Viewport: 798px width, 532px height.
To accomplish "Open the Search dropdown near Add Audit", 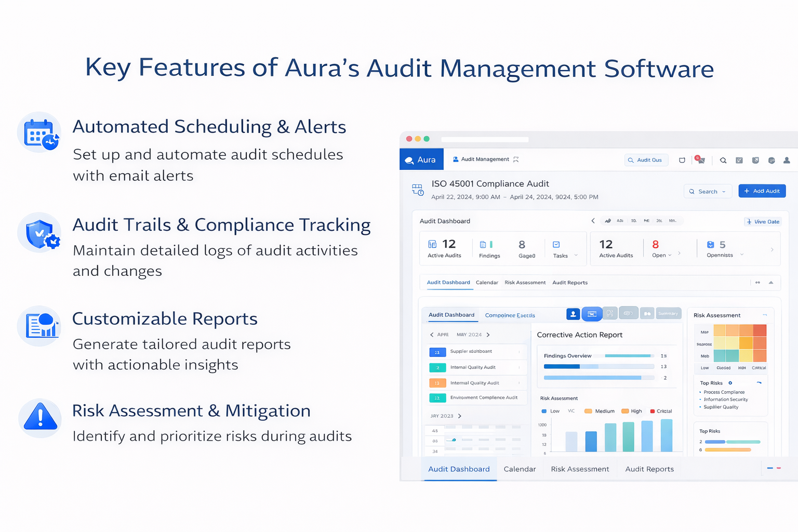I will pos(708,191).
